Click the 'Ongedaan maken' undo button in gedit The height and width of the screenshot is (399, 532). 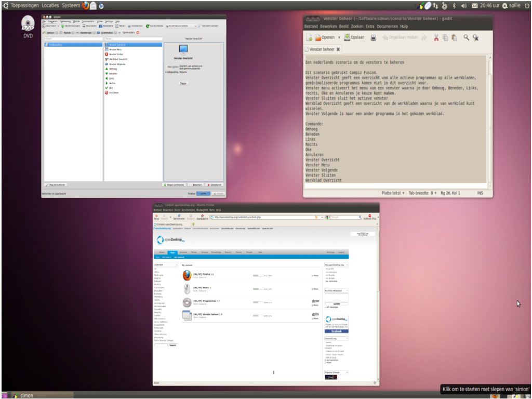401,37
